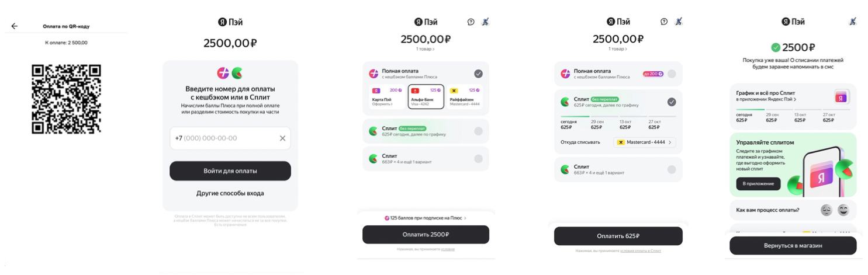Select Карта Пэй card option
The width and height of the screenshot is (868, 275).
point(386,97)
